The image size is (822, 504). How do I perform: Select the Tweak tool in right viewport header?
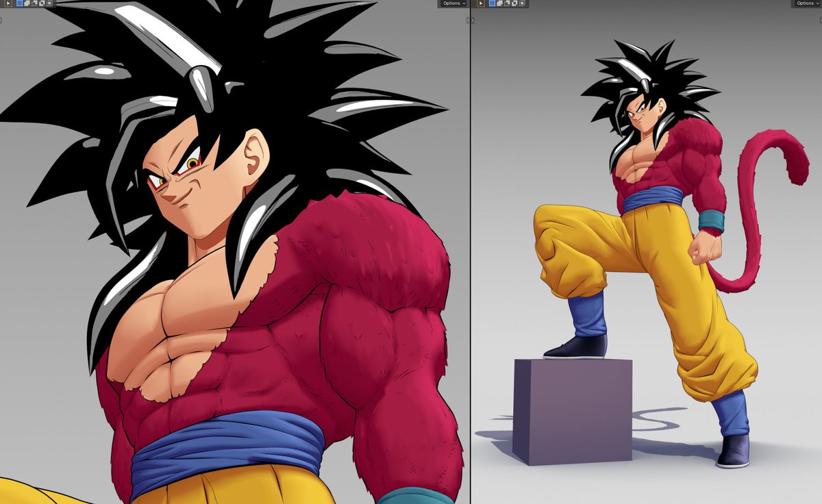481,3
